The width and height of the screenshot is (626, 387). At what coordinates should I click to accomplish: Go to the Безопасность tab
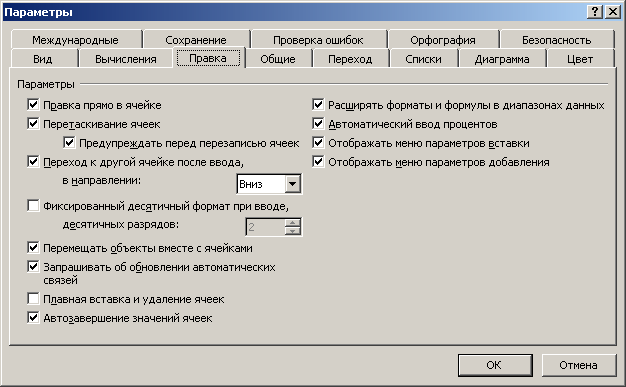click(557, 40)
